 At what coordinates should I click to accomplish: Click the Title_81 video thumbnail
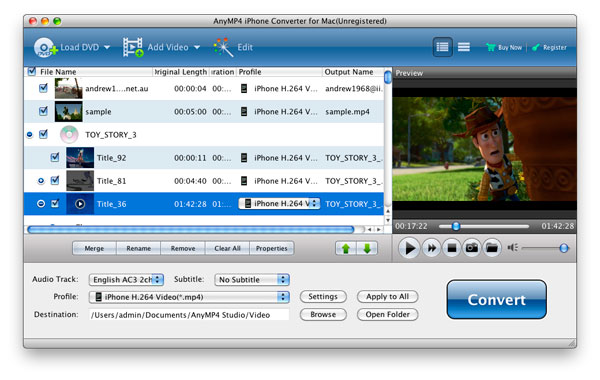tap(80, 181)
